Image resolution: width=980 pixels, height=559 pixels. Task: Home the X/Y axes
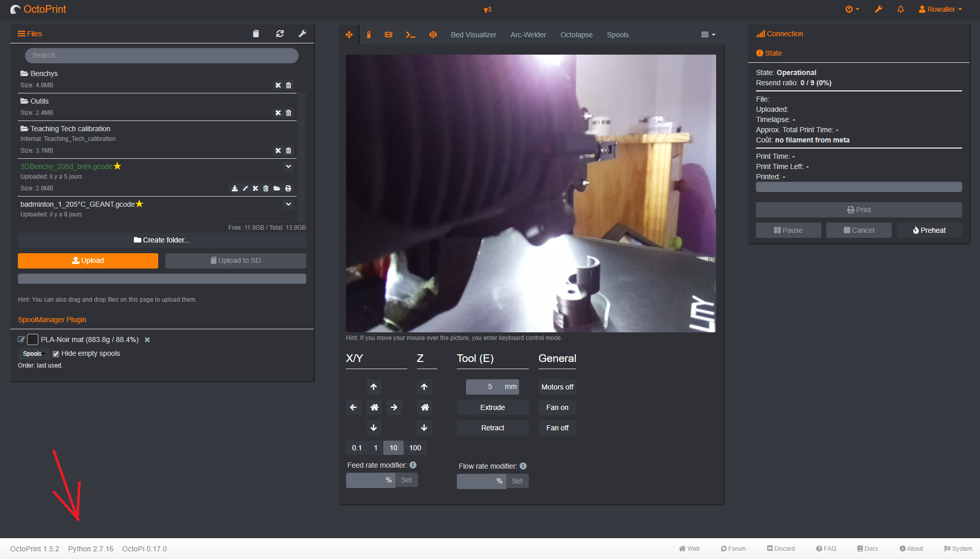point(374,407)
